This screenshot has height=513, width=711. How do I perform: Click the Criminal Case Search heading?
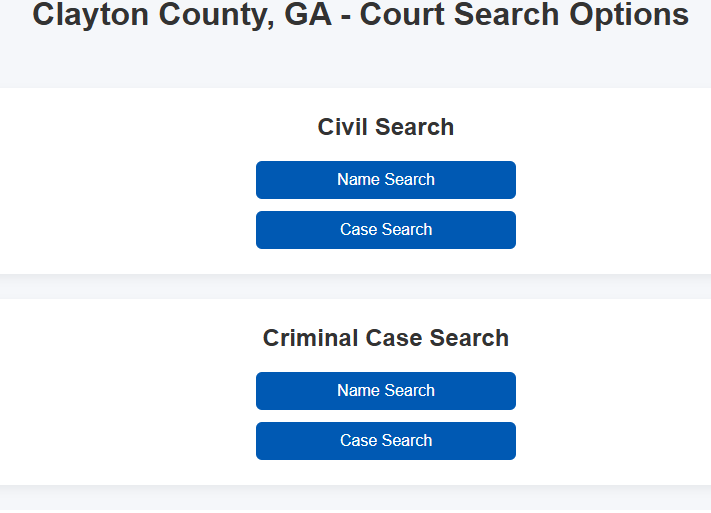(386, 338)
